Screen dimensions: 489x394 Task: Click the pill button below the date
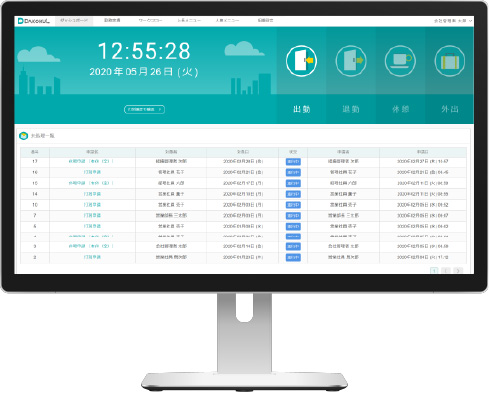[144, 109]
